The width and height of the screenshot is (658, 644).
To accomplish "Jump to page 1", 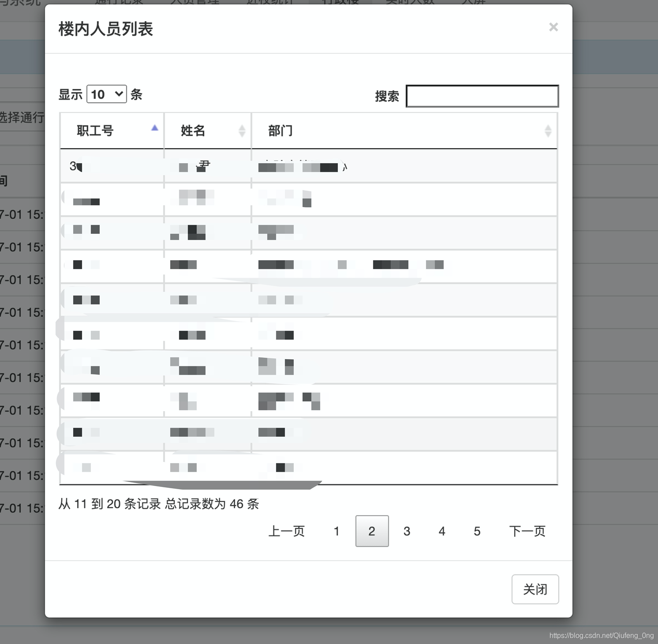I will tap(336, 531).
